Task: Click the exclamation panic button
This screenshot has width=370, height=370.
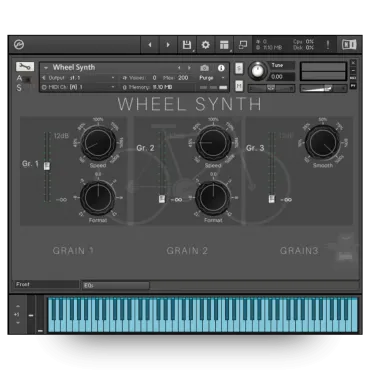Action: tap(328, 45)
